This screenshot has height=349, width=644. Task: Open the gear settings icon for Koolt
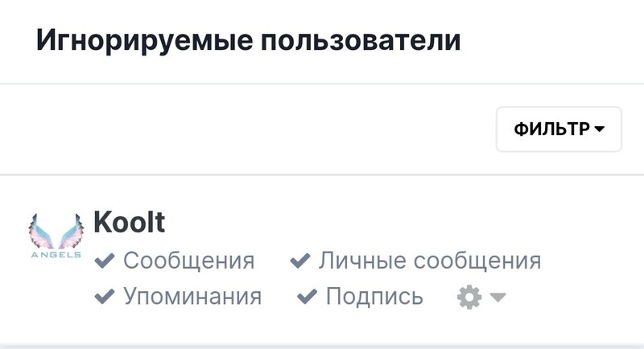click(469, 297)
